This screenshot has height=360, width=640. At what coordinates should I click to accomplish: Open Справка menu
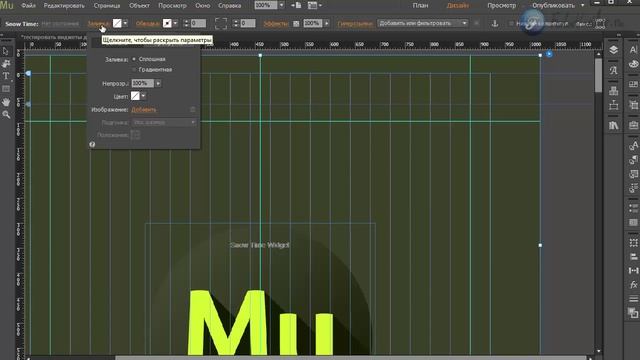[x=229, y=5]
